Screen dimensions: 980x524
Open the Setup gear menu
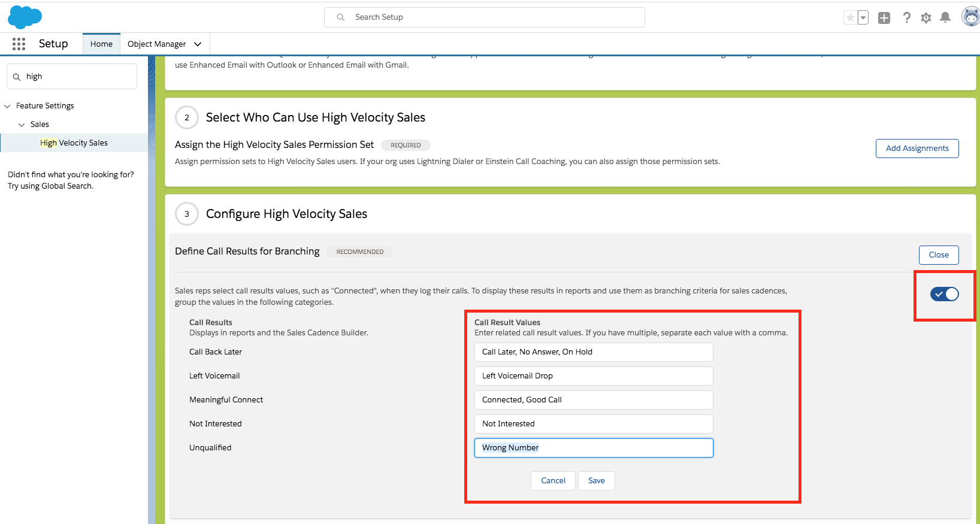(x=926, y=18)
